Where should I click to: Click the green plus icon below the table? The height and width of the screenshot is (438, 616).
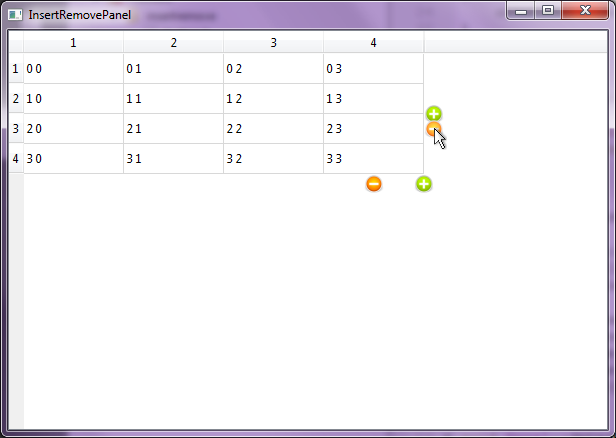click(424, 184)
